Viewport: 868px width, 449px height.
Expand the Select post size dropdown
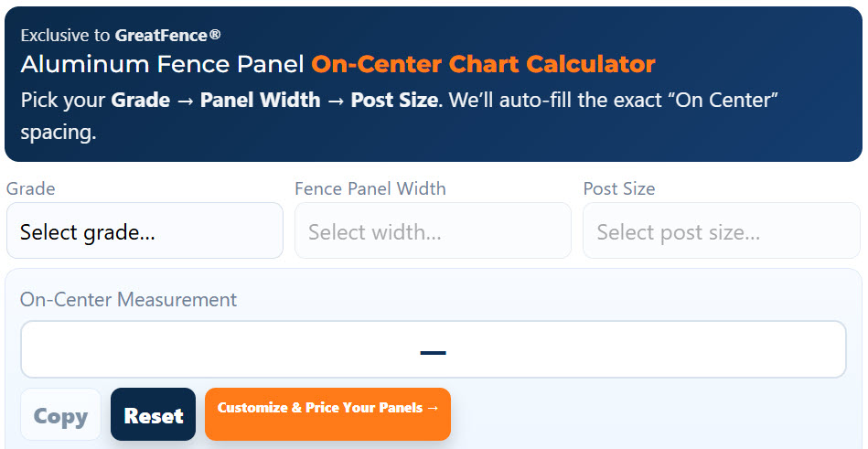point(721,231)
